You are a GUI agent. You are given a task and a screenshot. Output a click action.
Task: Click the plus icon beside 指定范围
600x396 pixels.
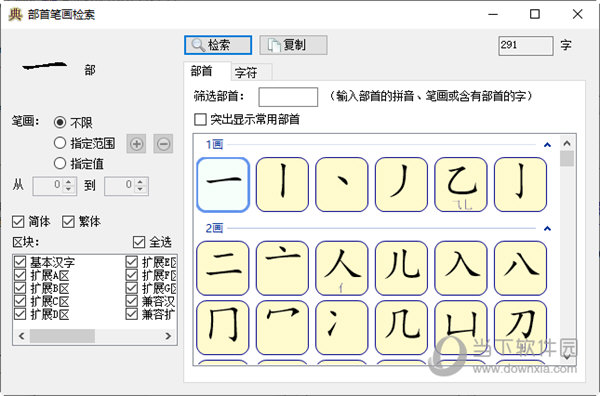[x=137, y=144]
